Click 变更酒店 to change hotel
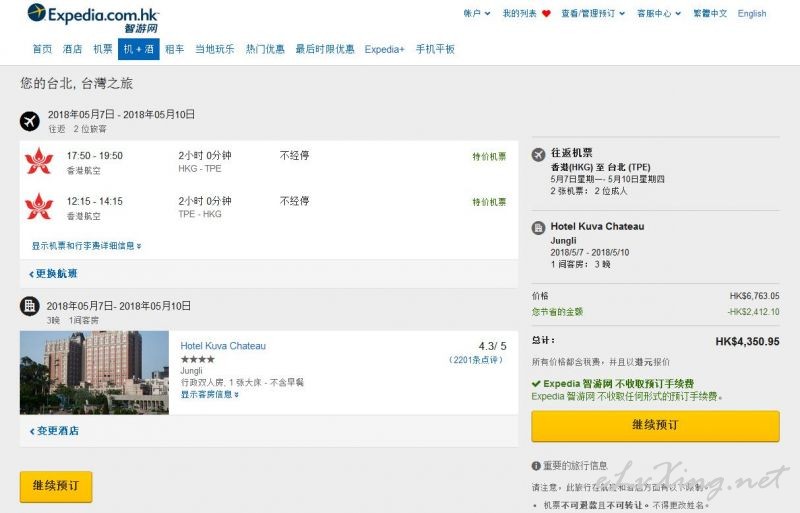The width and height of the screenshot is (800, 513). (54, 431)
